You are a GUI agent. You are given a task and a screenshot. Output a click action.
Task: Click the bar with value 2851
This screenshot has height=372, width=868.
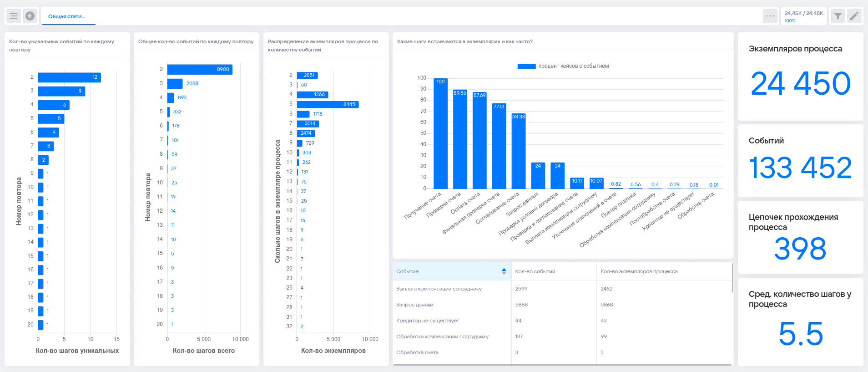(308, 76)
